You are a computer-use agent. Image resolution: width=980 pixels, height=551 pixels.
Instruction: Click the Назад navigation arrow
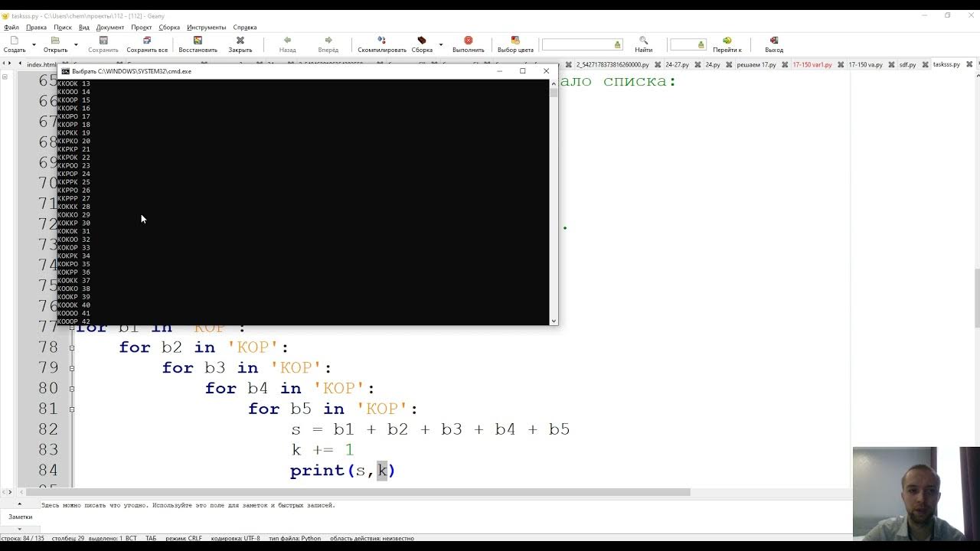click(x=287, y=41)
